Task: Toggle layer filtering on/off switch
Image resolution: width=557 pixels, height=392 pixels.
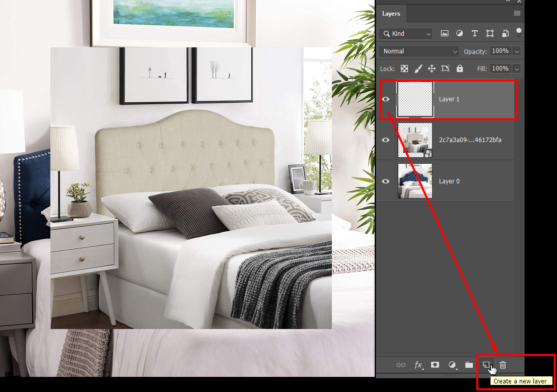Action: tap(519, 33)
